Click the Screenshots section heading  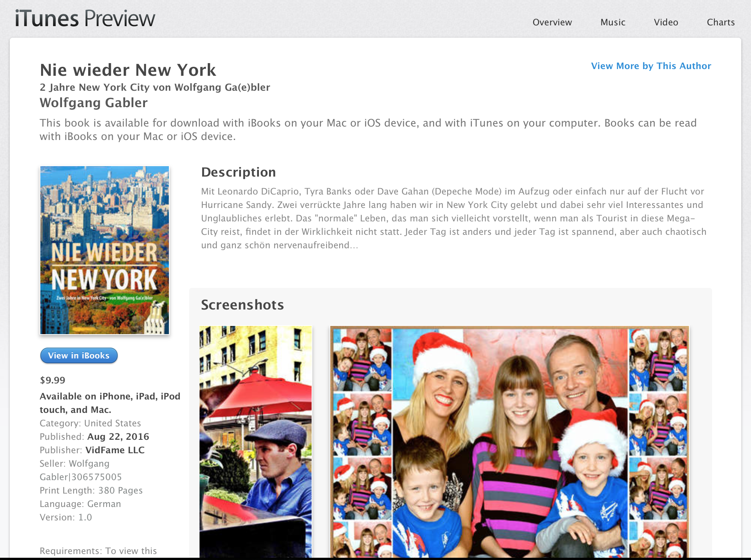coord(242,305)
